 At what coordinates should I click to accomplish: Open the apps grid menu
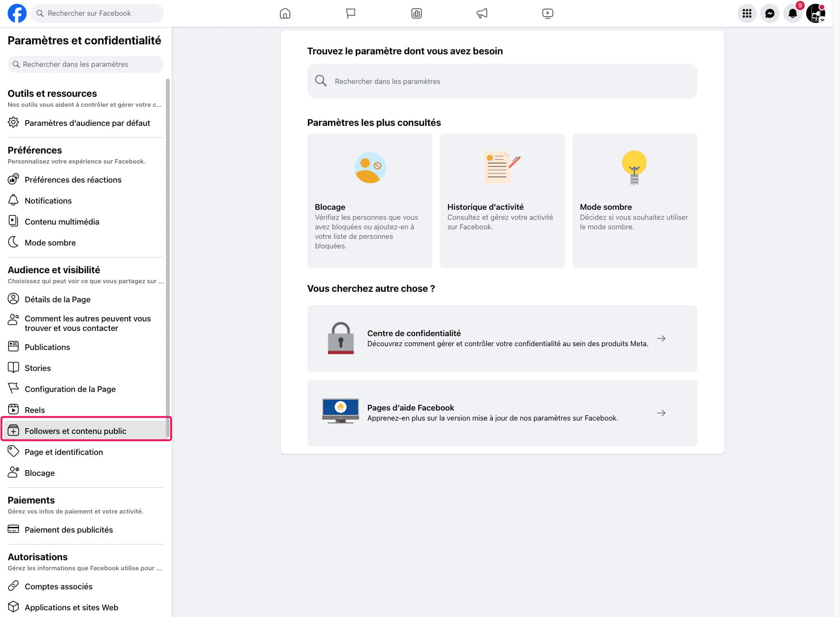click(x=747, y=13)
